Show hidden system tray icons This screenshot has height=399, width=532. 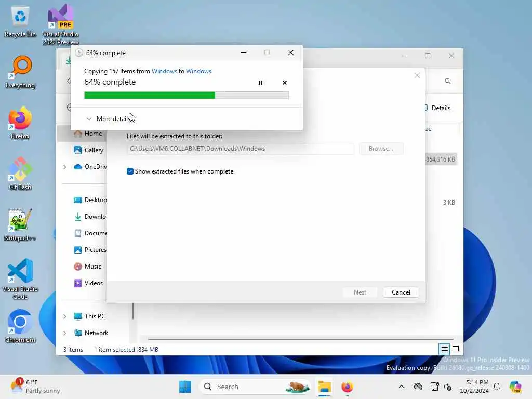402,387
